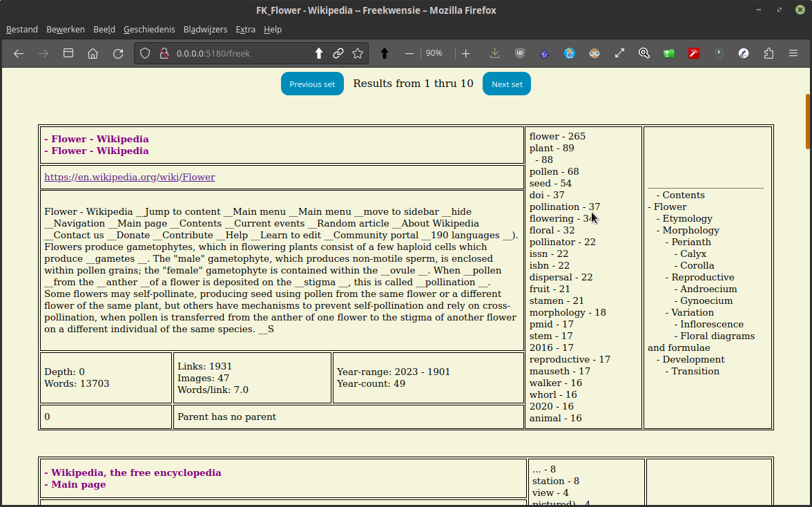Viewport: 812px width, 507px height.
Task: Click the round white pen extension icon
Action: click(744, 53)
